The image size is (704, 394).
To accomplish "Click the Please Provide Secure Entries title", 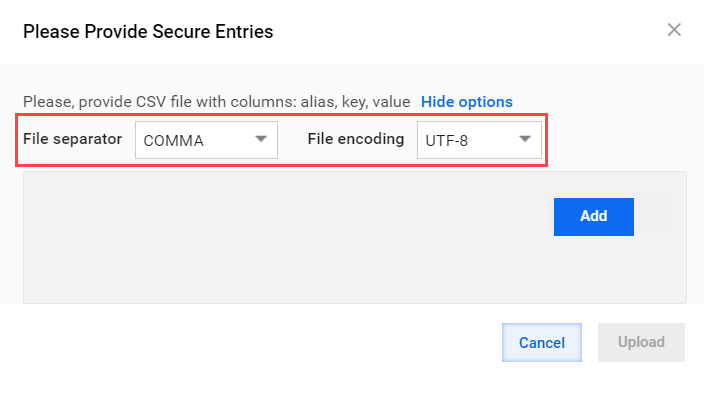I will (x=148, y=32).
